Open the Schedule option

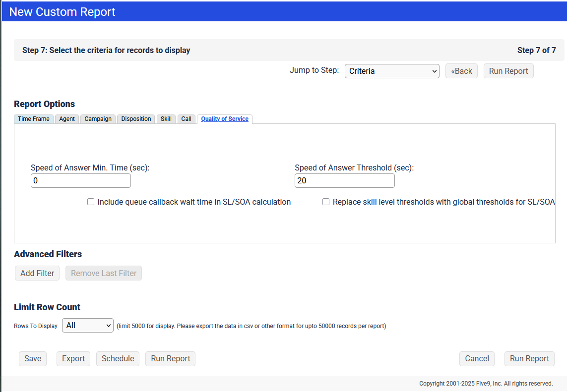[118, 358]
